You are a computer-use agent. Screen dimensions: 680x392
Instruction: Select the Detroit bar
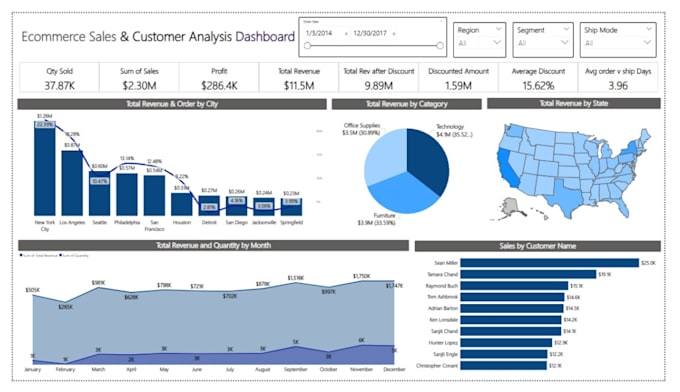point(209,206)
